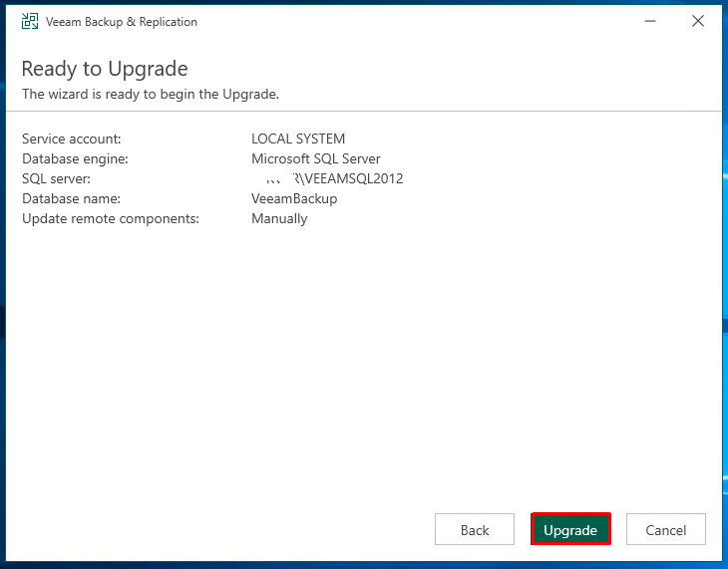728x569 pixels.
Task: Click the 'SQL server:' label
Action: pyautogui.click(x=56, y=178)
